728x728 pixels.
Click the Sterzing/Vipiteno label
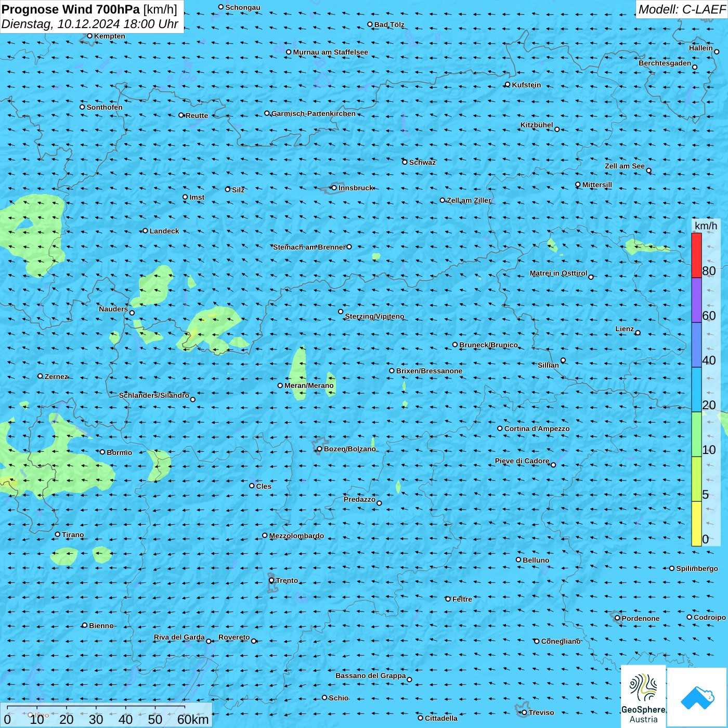click(374, 316)
